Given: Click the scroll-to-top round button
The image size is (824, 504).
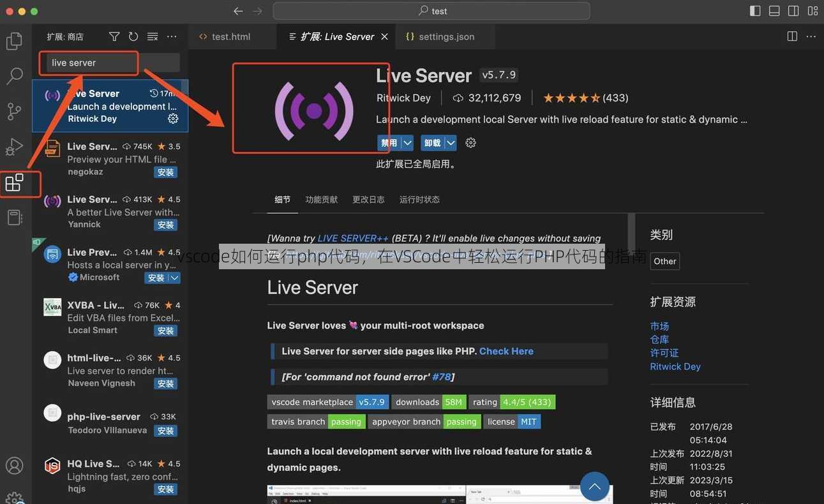Looking at the screenshot, I should 595,487.
